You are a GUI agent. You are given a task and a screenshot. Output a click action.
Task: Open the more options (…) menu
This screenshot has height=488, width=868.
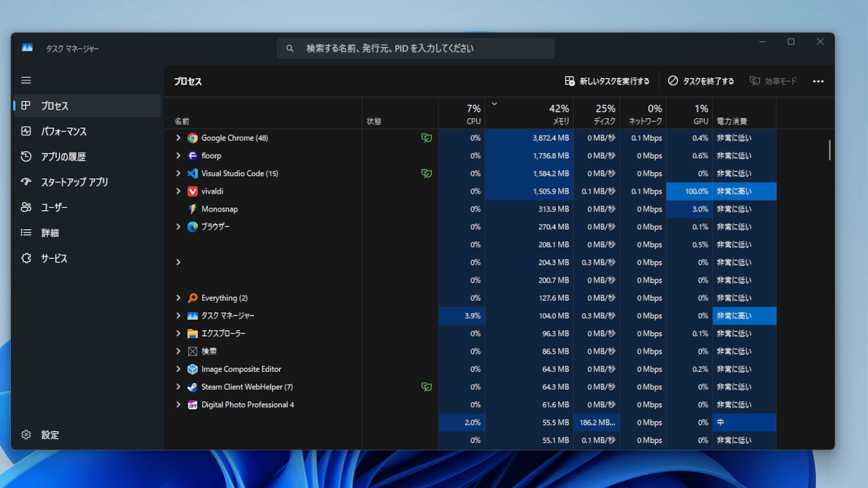[x=818, y=81]
